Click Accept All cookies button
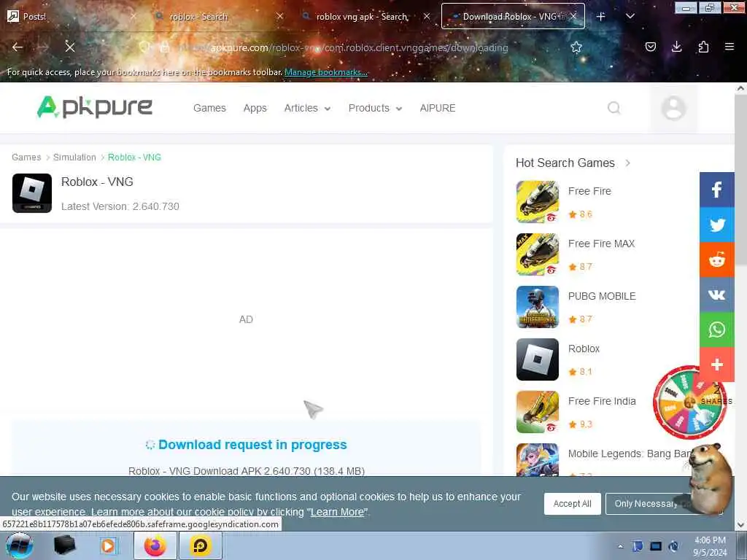This screenshot has width=747, height=560. [x=572, y=503]
